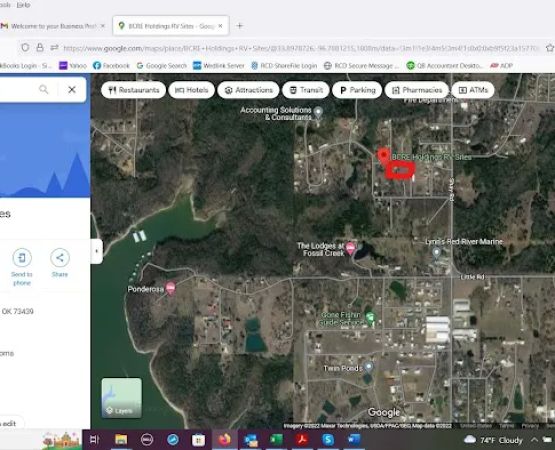555x450 pixels.
Task: Filter map by Pharmacies
Action: (x=417, y=90)
